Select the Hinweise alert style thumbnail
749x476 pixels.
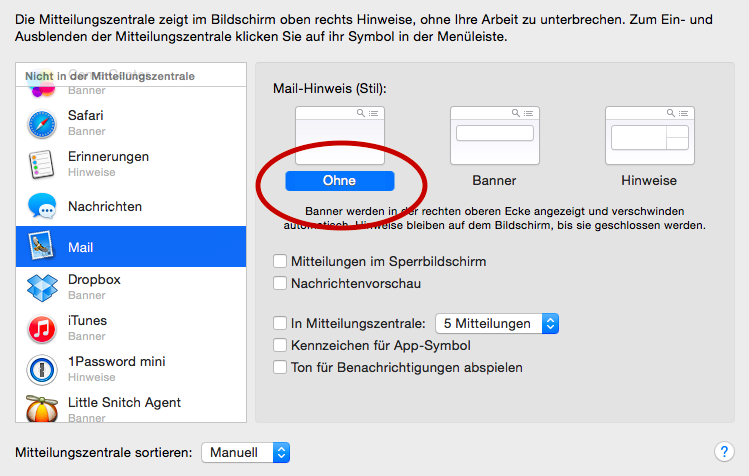649,136
